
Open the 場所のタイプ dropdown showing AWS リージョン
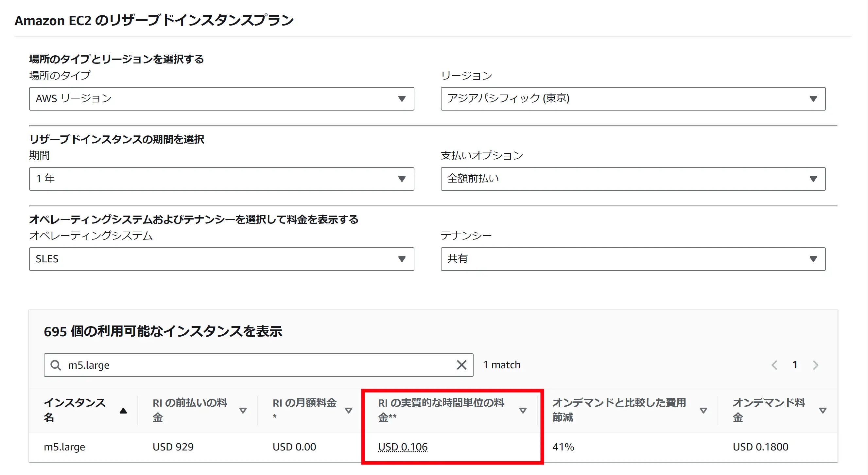click(221, 99)
